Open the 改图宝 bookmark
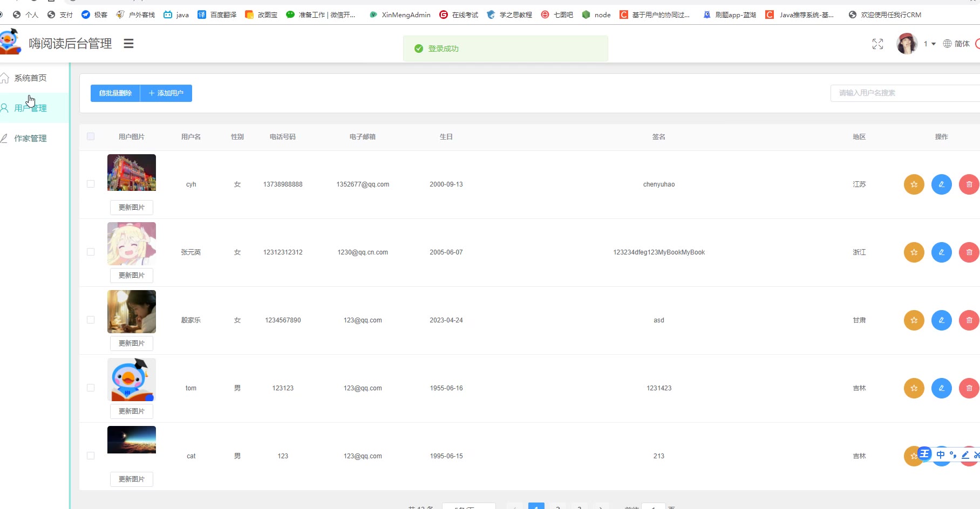This screenshot has height=509, width=980. 261,15
